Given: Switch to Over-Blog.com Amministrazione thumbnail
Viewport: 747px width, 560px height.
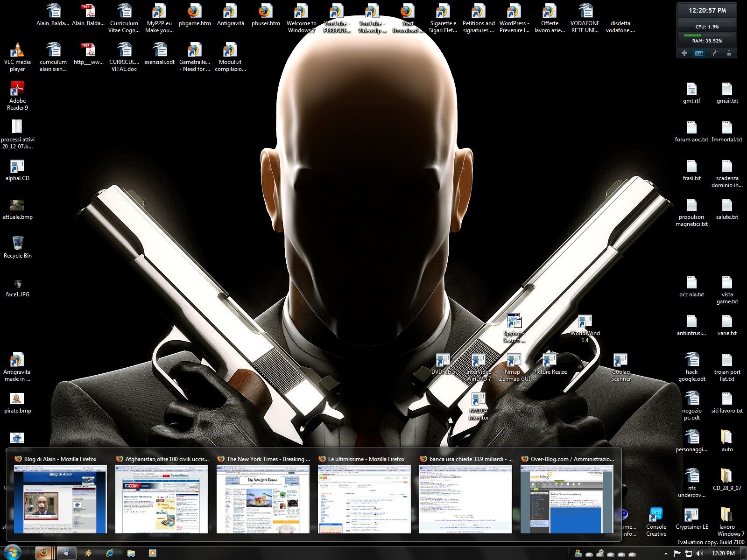Looking at the screenshot, I should coord(567,495).
